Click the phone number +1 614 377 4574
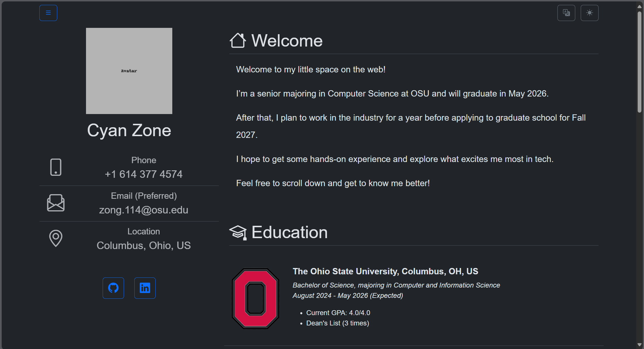The image size is (644, 349). pyautogui.click(x=144, y=174)
